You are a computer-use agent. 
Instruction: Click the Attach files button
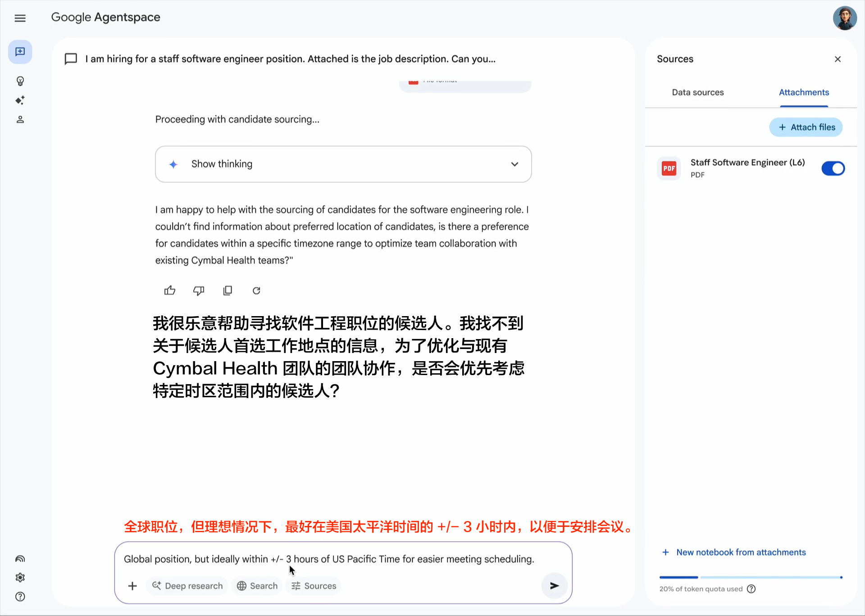[x=806, y=127]
